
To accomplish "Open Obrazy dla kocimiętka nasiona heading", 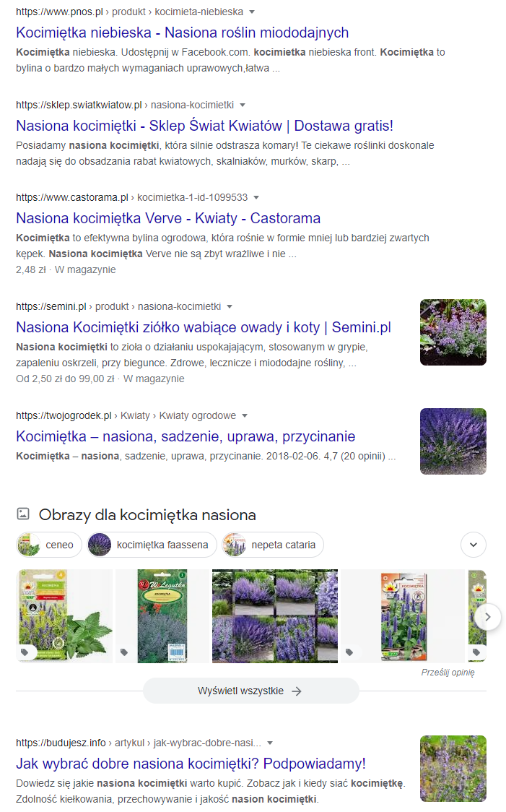I will pos(147,515).
